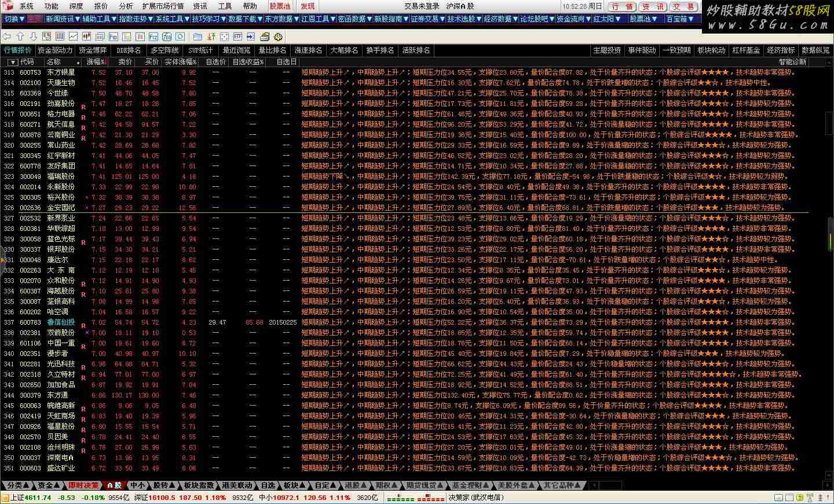834x504 pixels.
Task: Switch to the 主题投资 tab
Action: 606,50
